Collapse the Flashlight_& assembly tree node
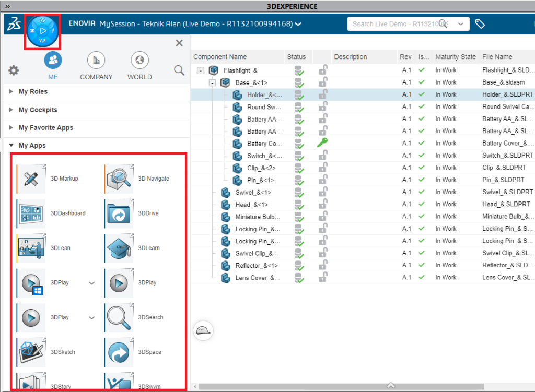This screenshot has height=392, width=535. click(x=200, y=70)
